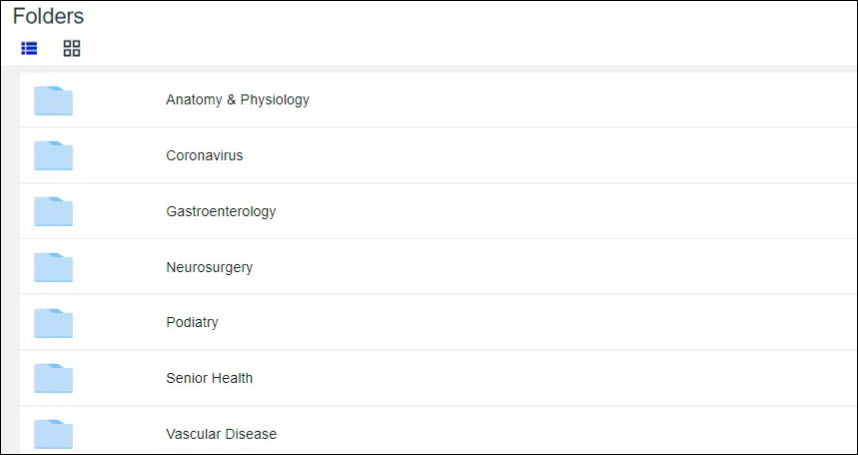The height and width of the screenshot is (455, 858).
Task: Open the Anatomy & Physiology folder name
Action: (x=237, y=100)
